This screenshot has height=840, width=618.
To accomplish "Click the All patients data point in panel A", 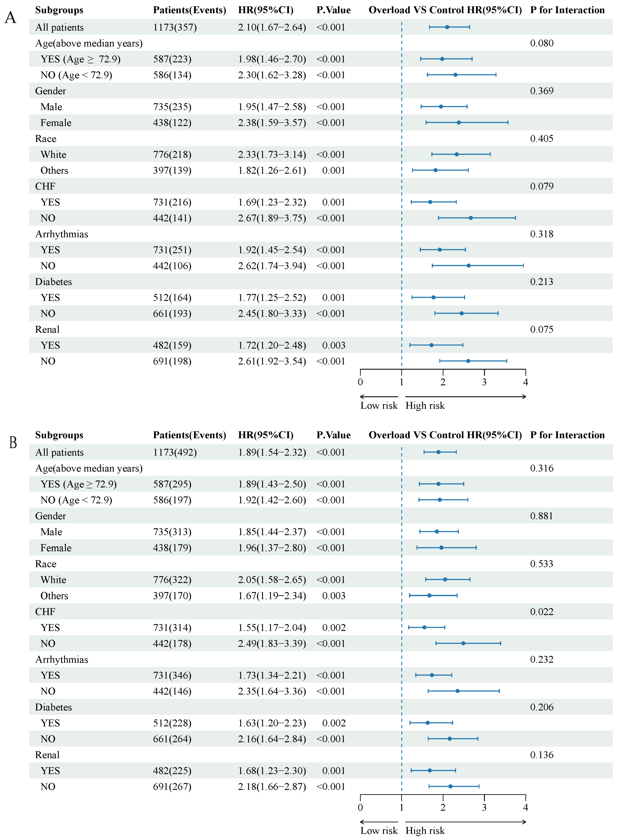I will [447, 27].
